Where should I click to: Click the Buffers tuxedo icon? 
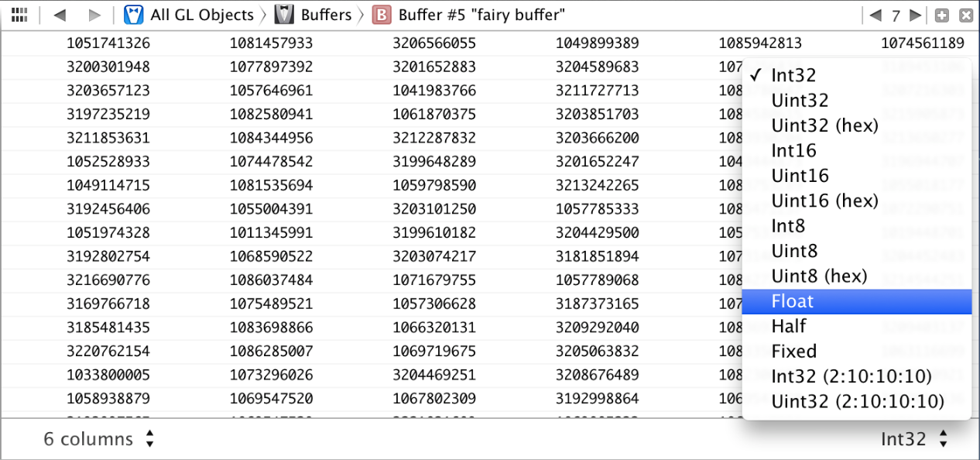(x=284, y=15)
